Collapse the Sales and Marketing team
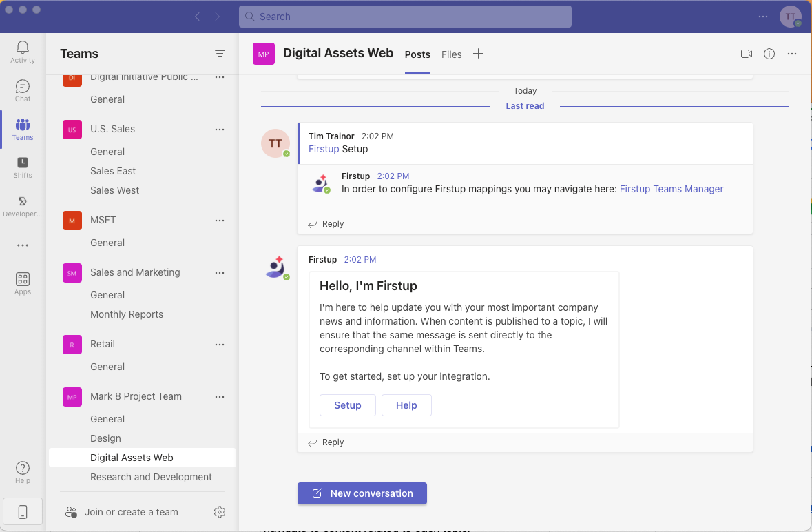This screenshot has height=532, width=812. [135, 272]
